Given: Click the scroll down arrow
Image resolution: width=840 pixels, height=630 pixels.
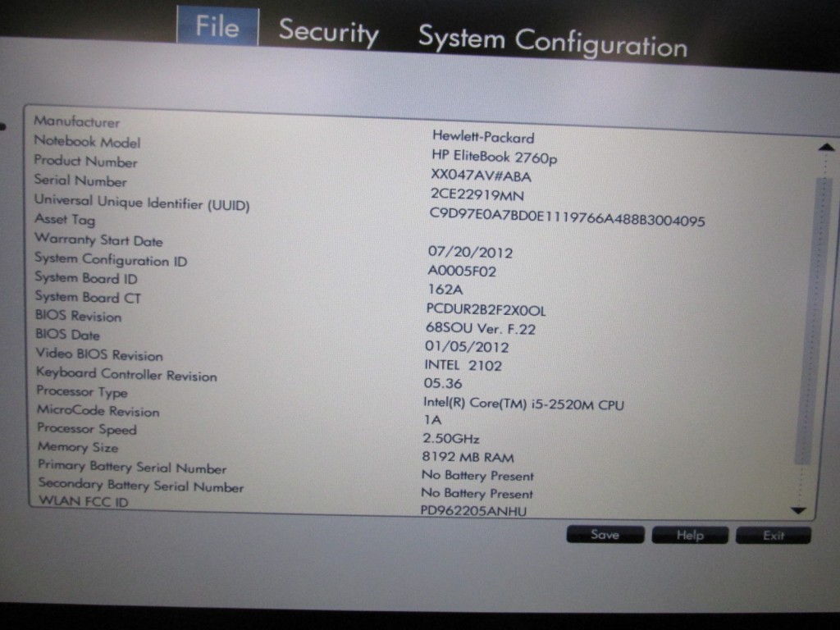Looking at the screenshot, I should pos(798,510).
